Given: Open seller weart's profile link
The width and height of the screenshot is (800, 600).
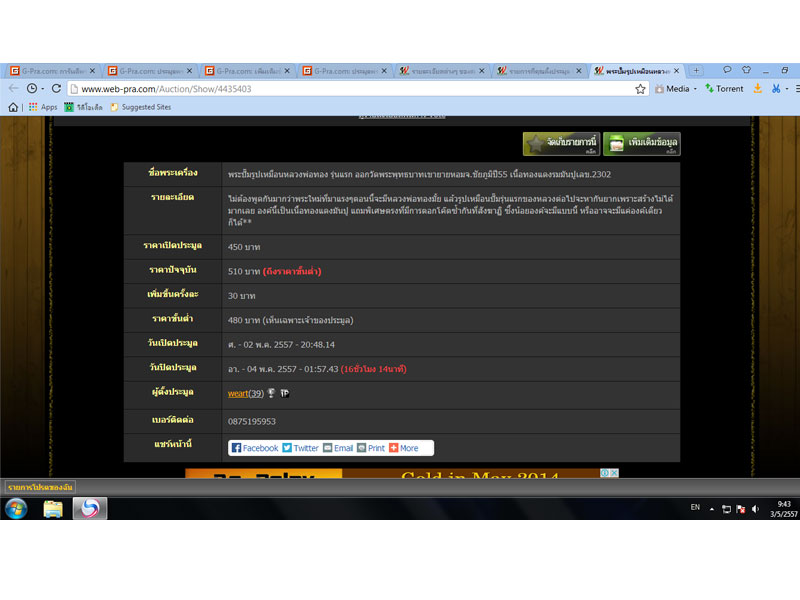Looking at the screenshot, I should tap(238, 393).
